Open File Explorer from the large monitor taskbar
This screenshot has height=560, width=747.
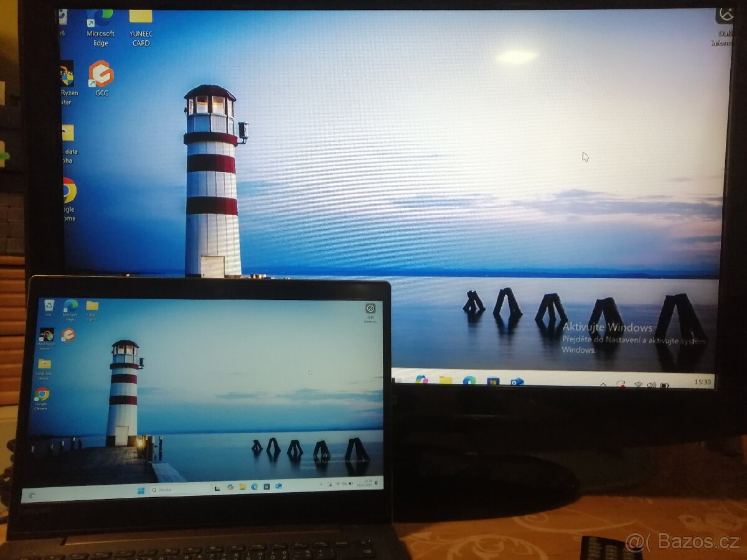click(x=446, y=380)
